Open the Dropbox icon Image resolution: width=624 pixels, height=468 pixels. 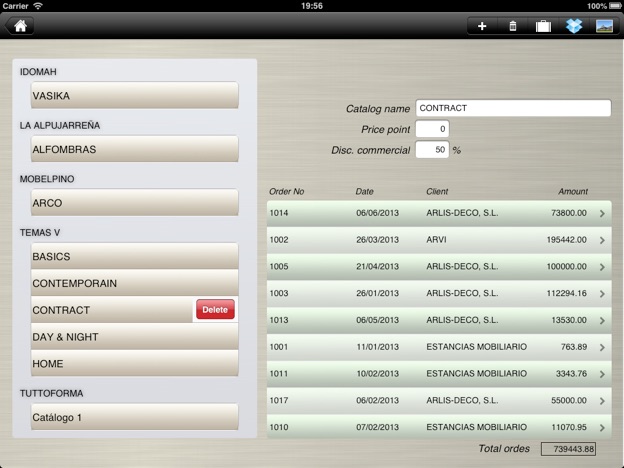pyautogui.click(x=574, y=26)
